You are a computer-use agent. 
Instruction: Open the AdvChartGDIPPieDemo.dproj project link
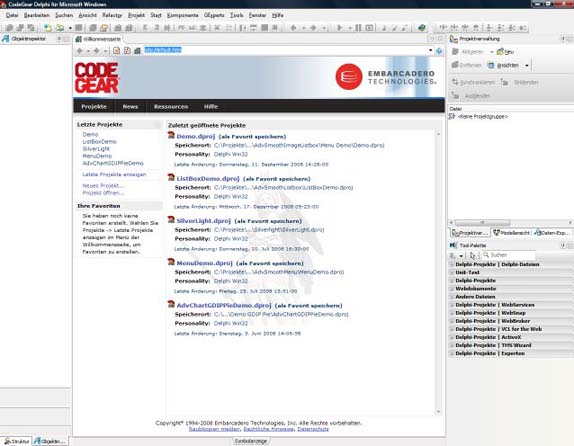pyautogui.click(x=224, y=305)
